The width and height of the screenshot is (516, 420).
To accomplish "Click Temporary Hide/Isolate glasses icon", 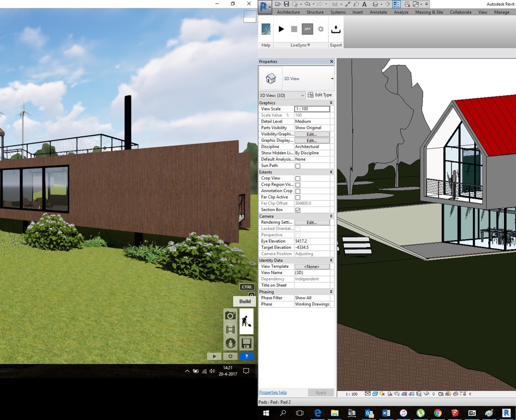I will [x=426, y=394].
